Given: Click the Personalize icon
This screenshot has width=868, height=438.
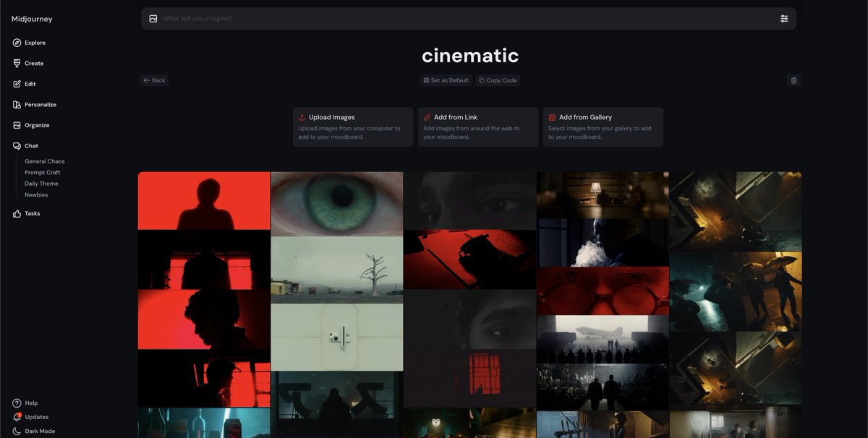Looking at the screenshot, I should coord(17,105).
